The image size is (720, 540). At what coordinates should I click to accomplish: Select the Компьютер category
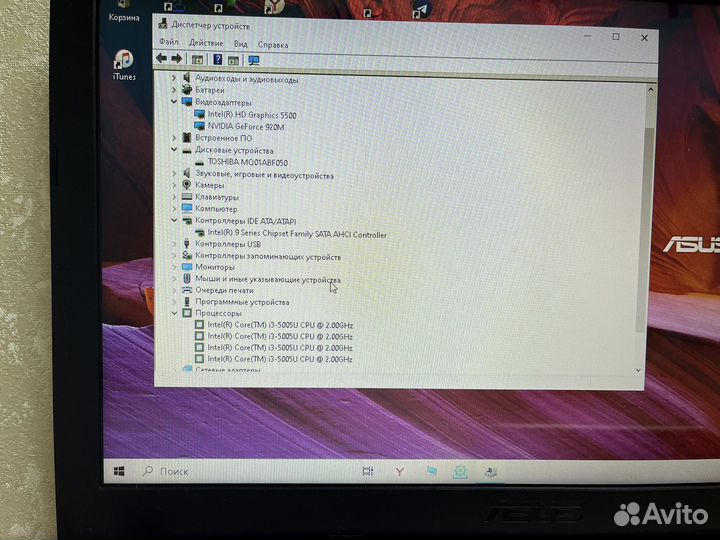pyautogui.click(x=216, y=208)
